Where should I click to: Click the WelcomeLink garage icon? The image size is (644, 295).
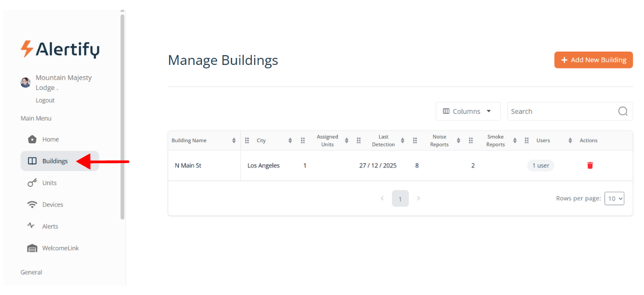click(x=32, y=248)
